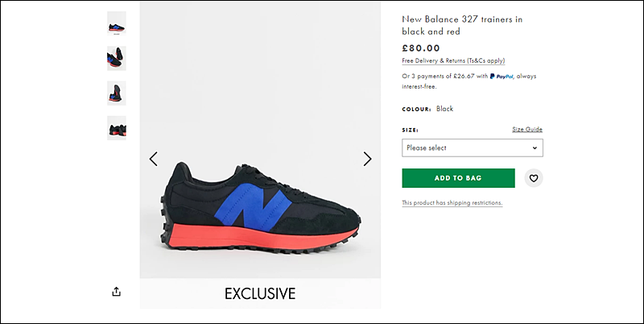Open the Size Guide link
The height and width of the screenshot is (324, 644).
[527, 129]
